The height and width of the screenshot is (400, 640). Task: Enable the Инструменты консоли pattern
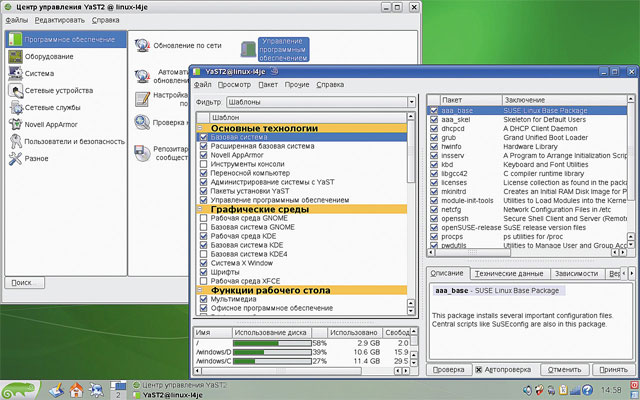tap(203, 164)
